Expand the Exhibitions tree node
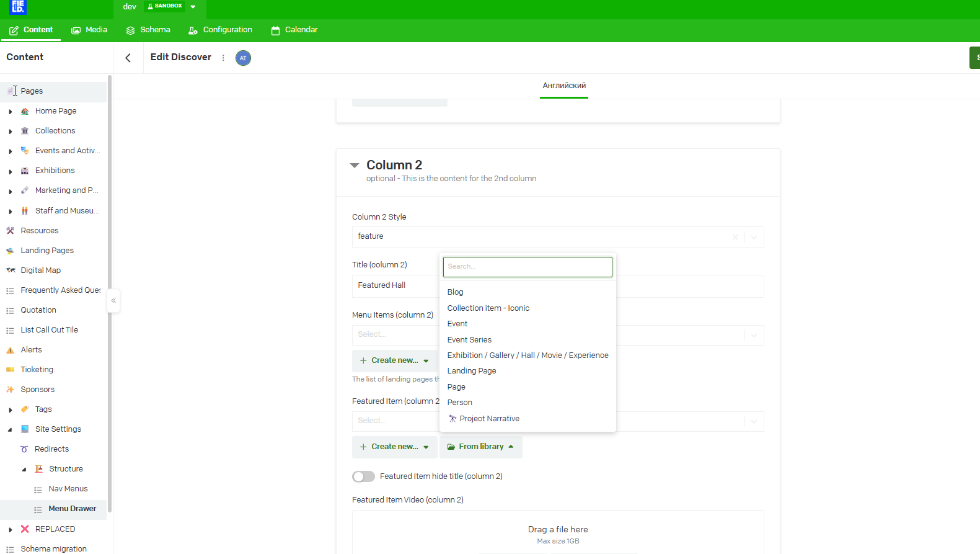Image resolution: width=980 pixels, height=554 pixels. point(10,171)
